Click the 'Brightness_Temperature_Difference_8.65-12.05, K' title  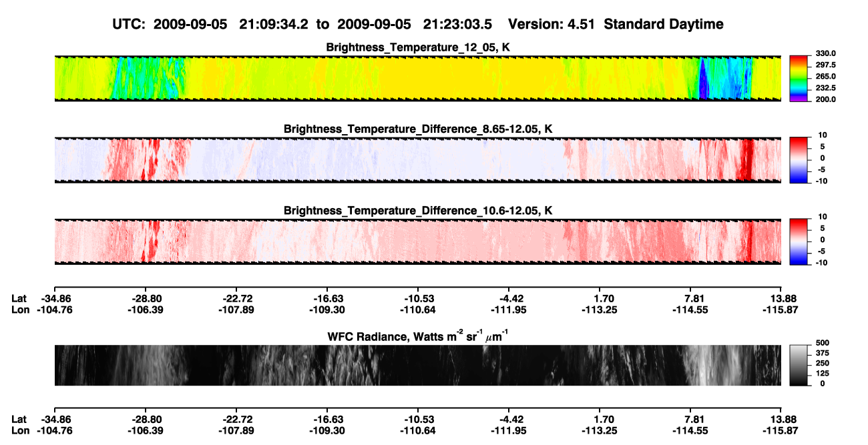(x=418, y=129)
